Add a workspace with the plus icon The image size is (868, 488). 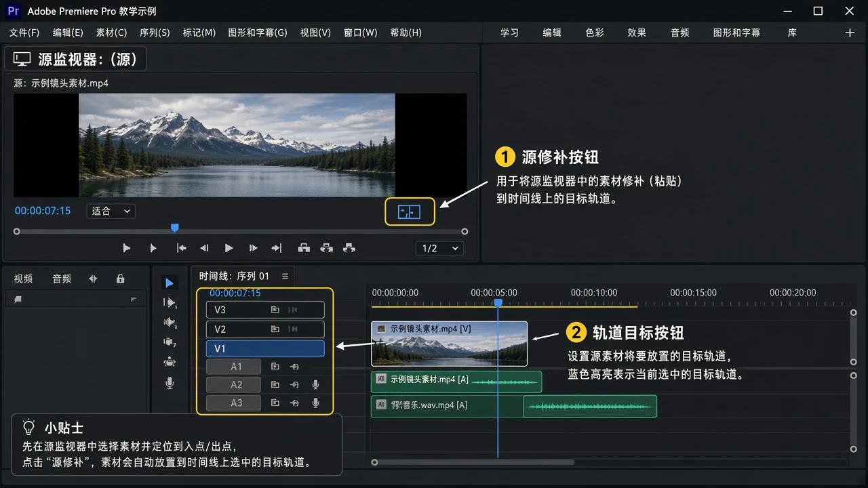click(850, 33)
